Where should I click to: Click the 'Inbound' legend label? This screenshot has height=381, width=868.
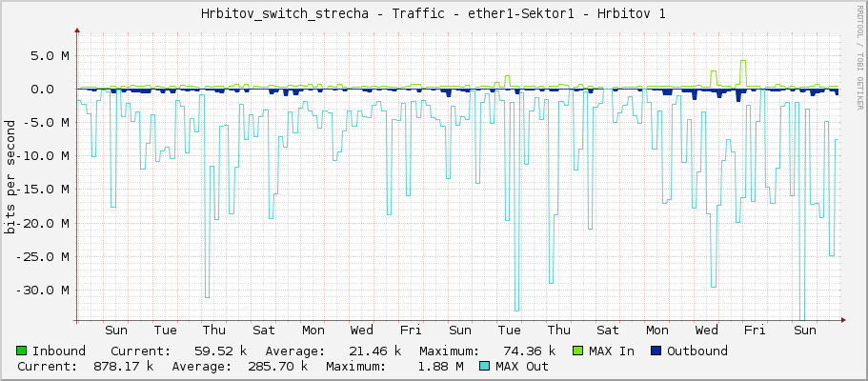coord(59,351)
